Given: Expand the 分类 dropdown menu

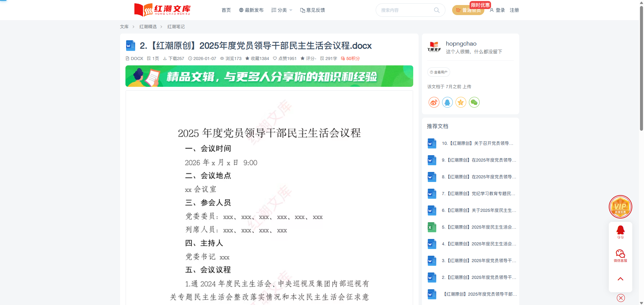Looking at the screenshot, I should tap(282, 10).
